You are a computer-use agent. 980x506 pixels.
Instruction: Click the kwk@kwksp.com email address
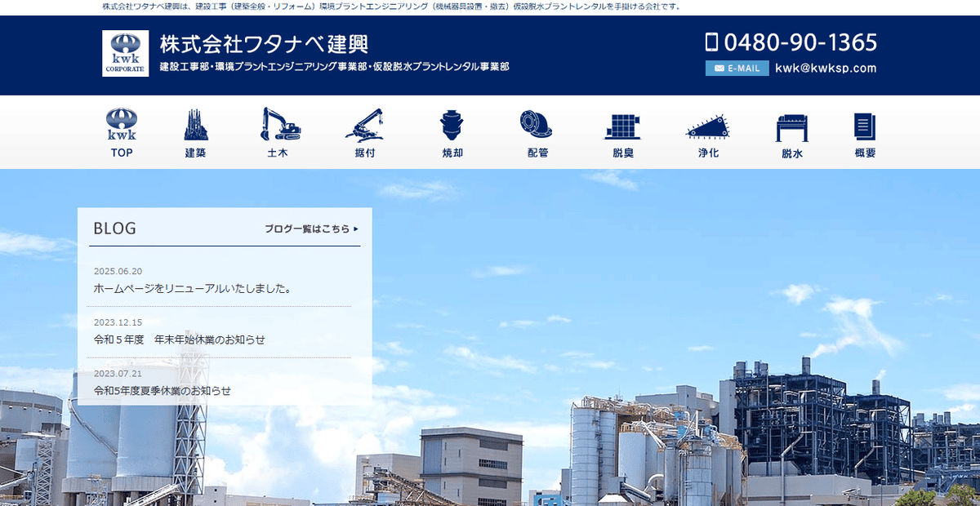[825, 68]
